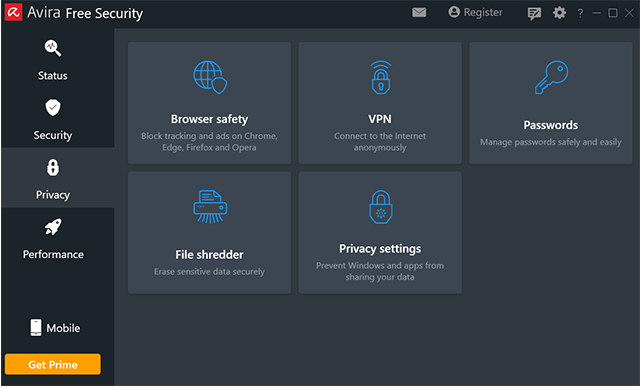Image resolution: width=640 pixels, height=387 pixels.
Task: Click the Browser safety globe shield icon
Action: point(210,77)
